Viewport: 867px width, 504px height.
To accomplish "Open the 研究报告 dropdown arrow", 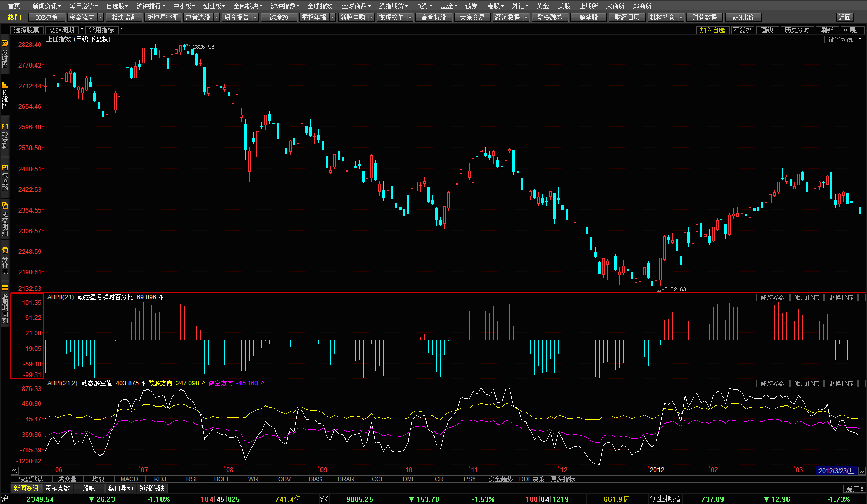I will coord(255,18).
